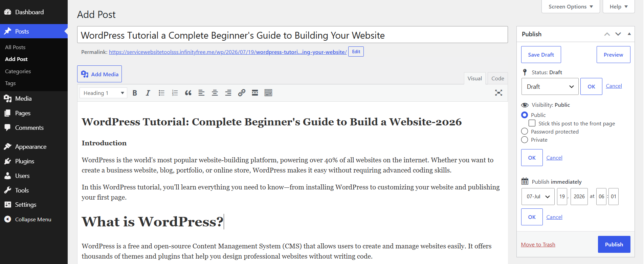Image resolution: width=644 pixels, height=264 pixels.
Task: Switch to the Code editor tab
Action: tap(497, 78)
